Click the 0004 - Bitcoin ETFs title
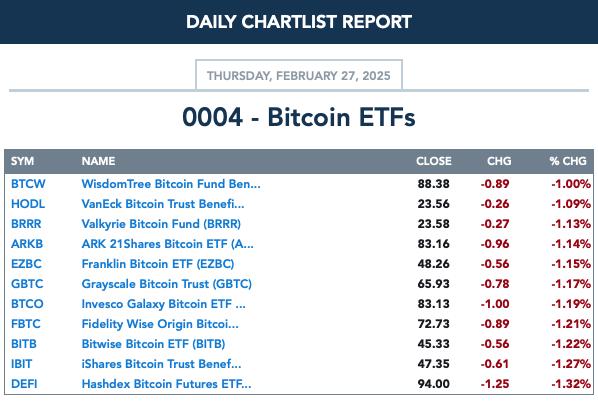 point(299,117)
